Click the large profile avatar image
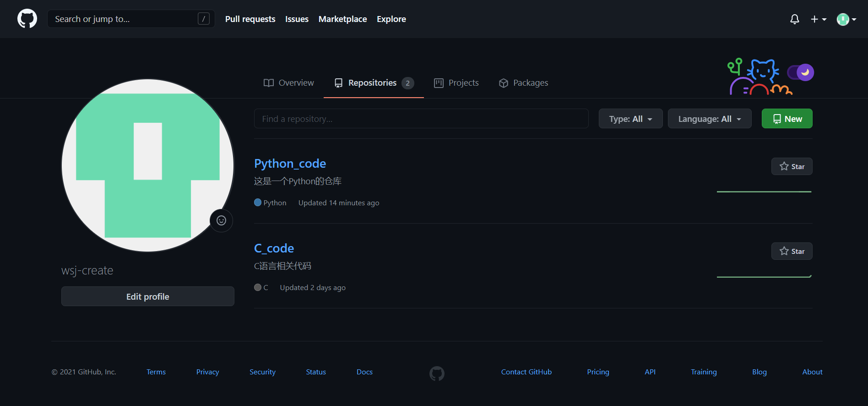868x406 pixels. click(148, 165)
